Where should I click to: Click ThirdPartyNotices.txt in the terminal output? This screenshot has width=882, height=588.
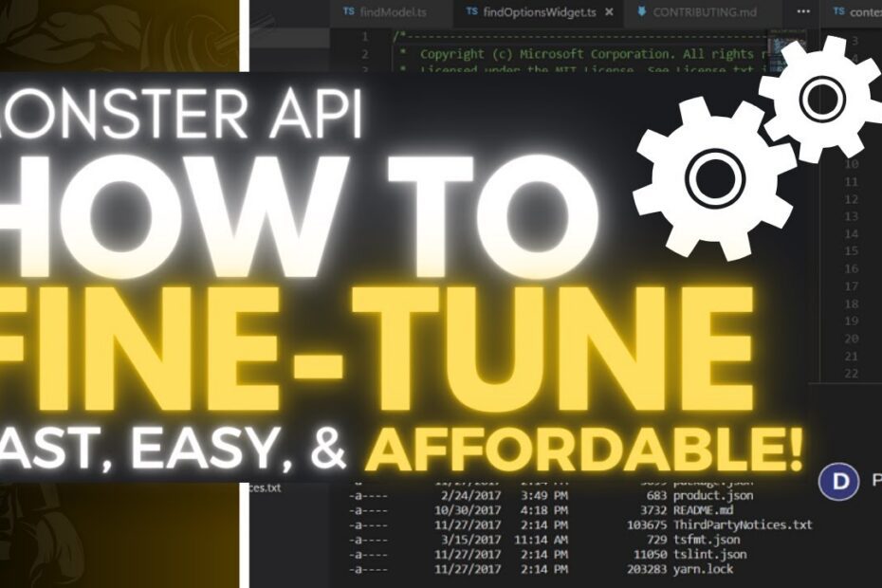(x=743, y=525)
